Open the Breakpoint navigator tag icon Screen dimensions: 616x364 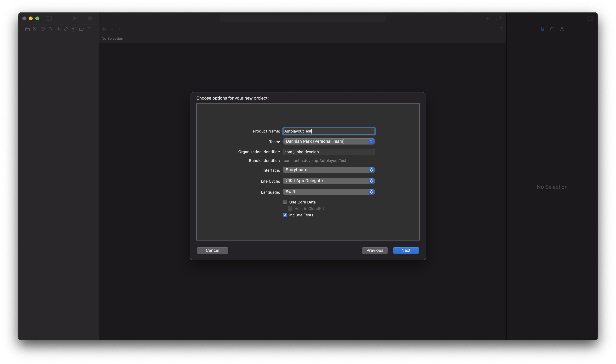82,29
